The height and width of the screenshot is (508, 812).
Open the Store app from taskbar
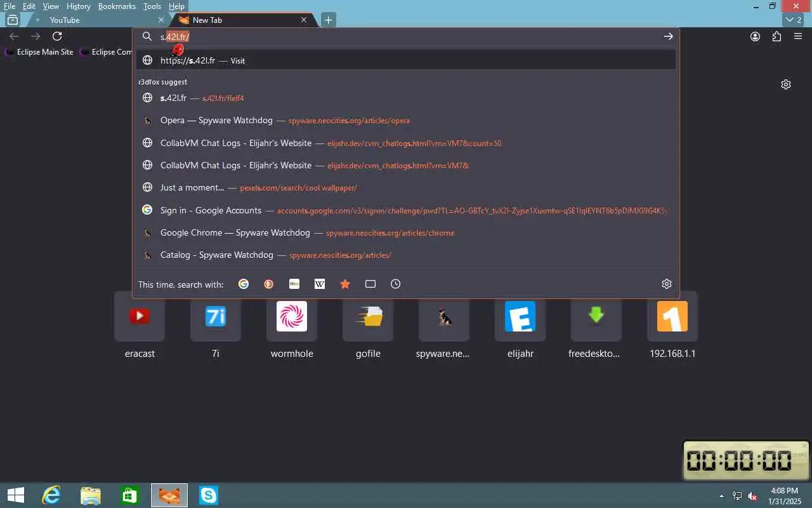click(x=130, y=495)
